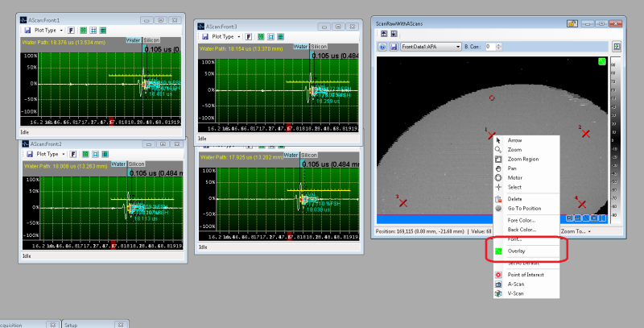This screenshot has height=328, width=644.
Task: Close the Acquisition tab
Action: pos(52,325)
